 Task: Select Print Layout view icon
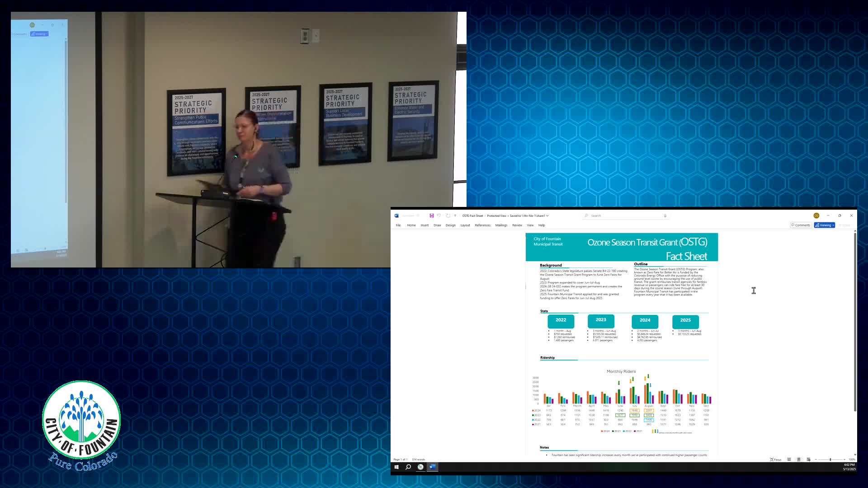tap(799, 460)
